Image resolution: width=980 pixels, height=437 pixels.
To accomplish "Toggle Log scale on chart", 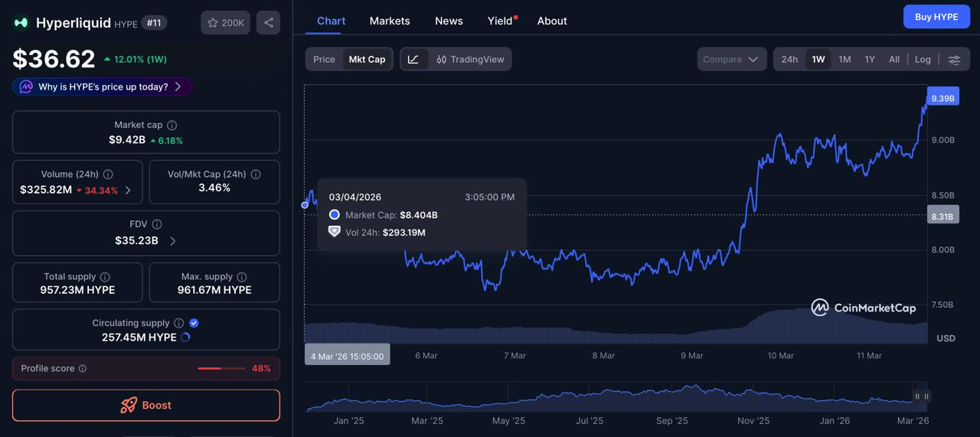I will point(923,59).
